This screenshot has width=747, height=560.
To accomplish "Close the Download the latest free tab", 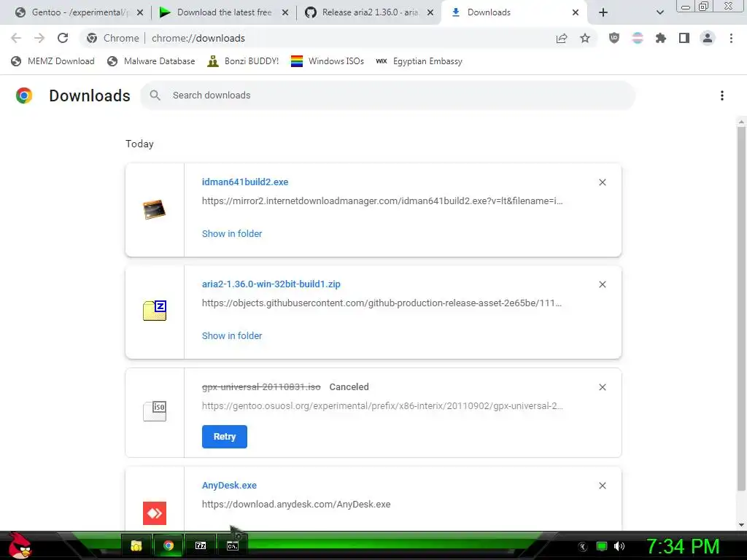I will (x=285, y=13).
